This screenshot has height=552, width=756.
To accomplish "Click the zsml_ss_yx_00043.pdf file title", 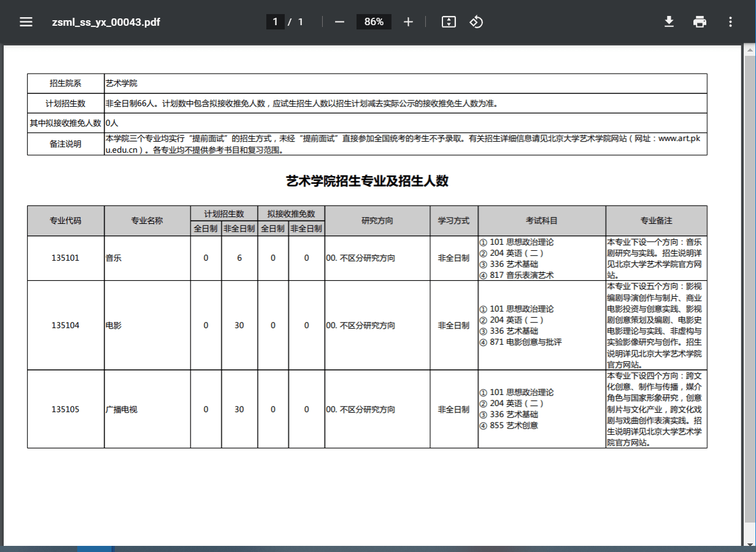I will [106, 22].
